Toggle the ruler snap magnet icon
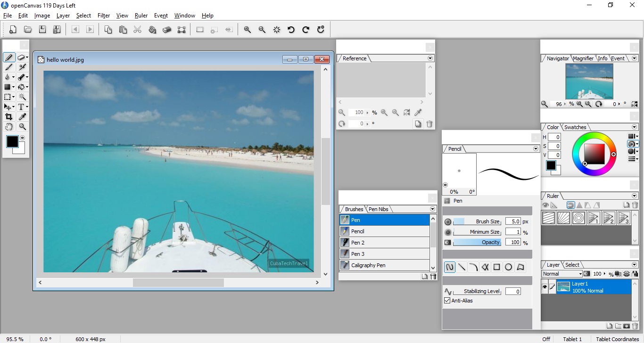Viewport: 644px width, 343px height. pyautogui.click(x=570, y=205)
